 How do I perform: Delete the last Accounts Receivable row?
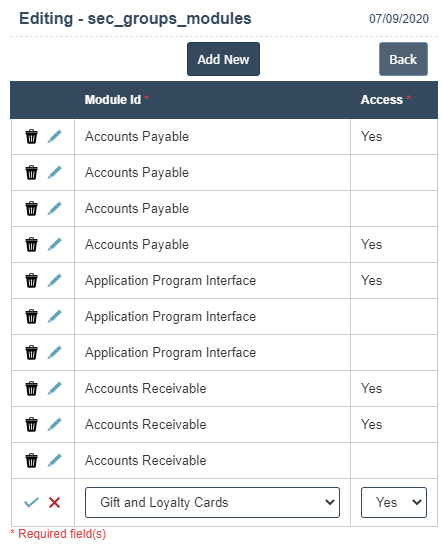click(31, 461)
